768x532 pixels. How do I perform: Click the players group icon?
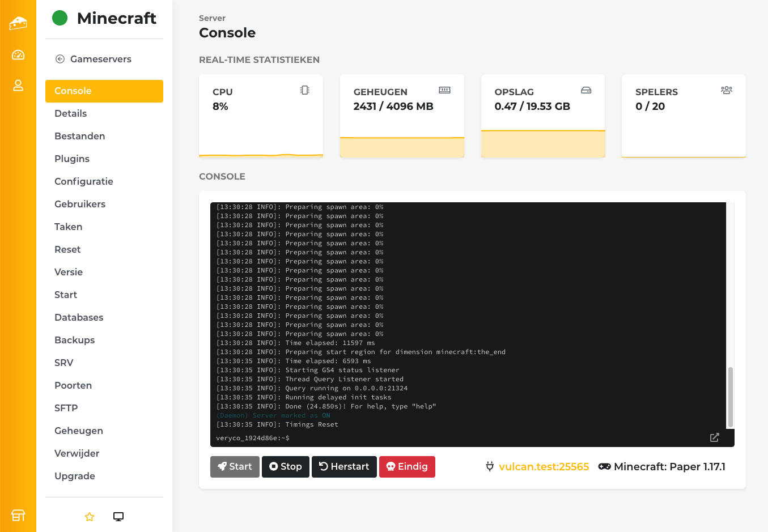[726, 90]
